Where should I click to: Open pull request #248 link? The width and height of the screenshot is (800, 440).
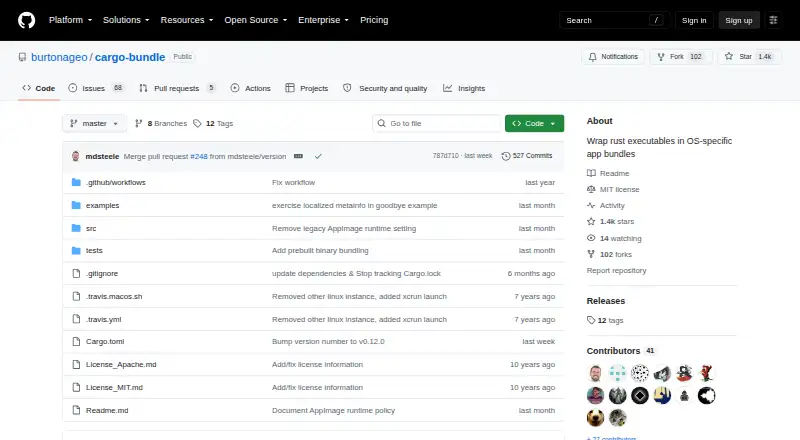click(199, 156)
